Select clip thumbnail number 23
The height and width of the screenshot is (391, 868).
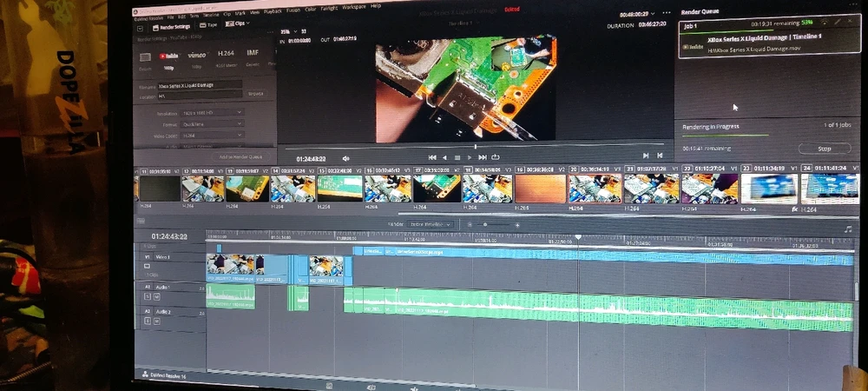769,189
